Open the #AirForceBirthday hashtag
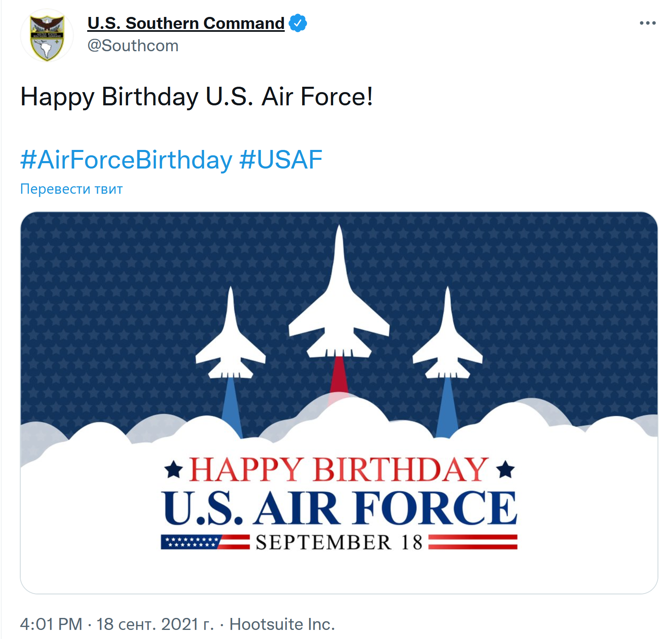The width and height of the screenshot is (672, 639). click(x=126, y=160)
